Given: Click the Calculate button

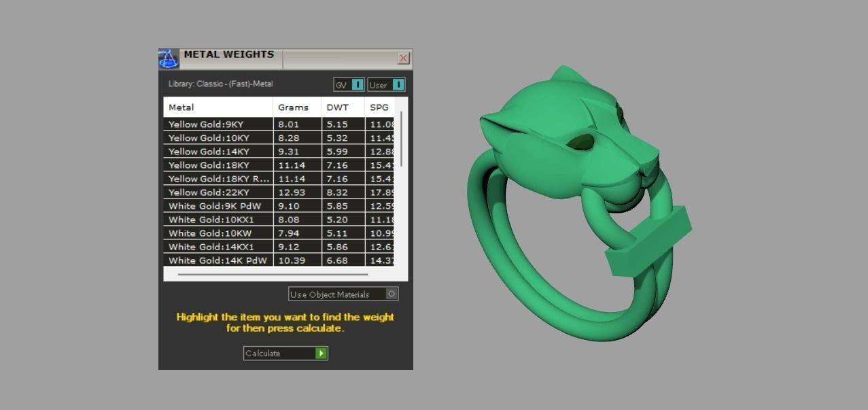Looking at the screenshot, I should (x=285, y=353).
